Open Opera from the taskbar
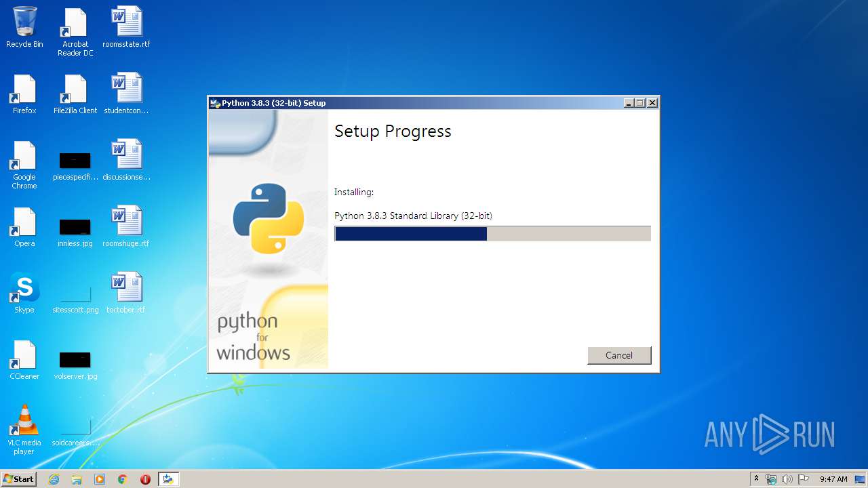 [145, 479]
